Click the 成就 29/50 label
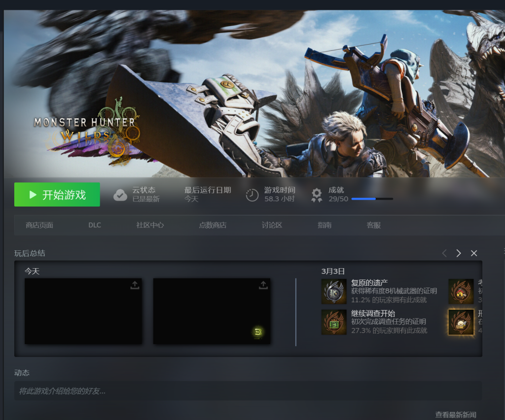 click(338, 194)
